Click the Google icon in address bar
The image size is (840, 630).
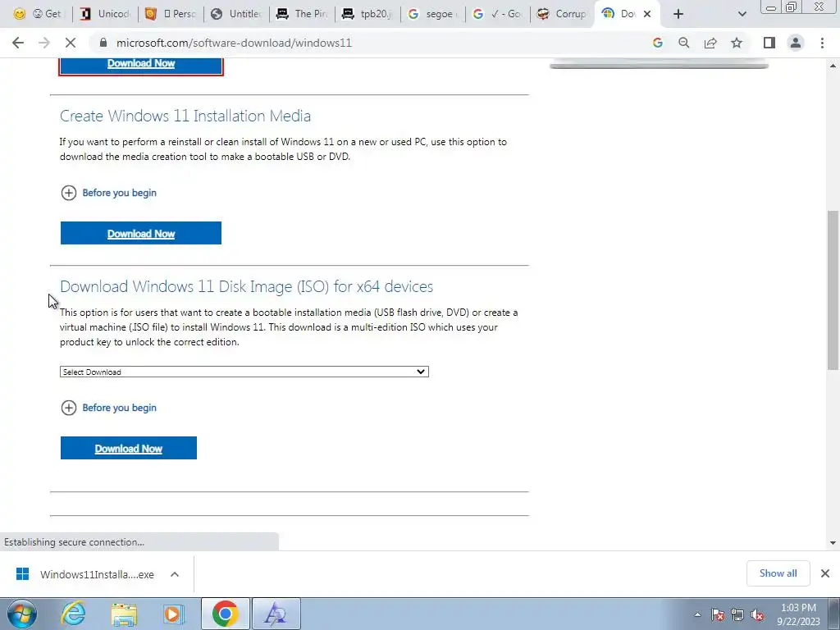(658, 43)
